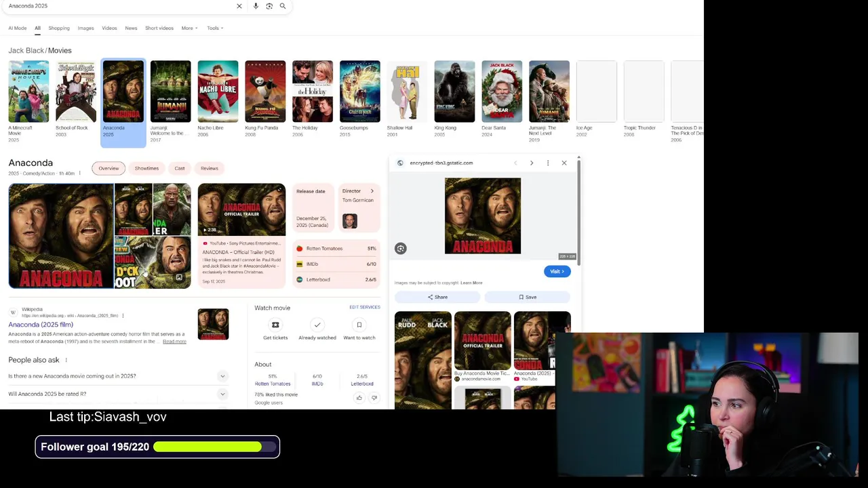Screen dimensions: 868x488
Task: Open People also ask options menu
Action: click(x=66, y=360)
